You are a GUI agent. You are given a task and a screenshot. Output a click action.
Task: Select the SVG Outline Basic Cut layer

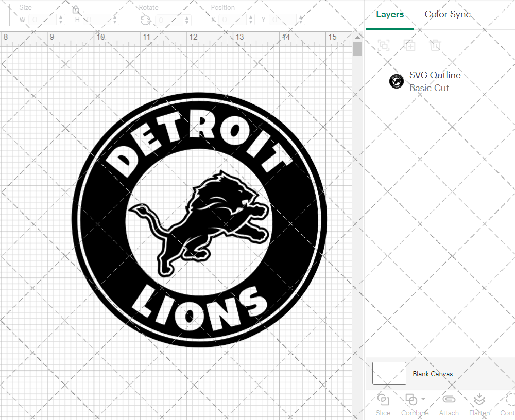click(x=435, y=81)
